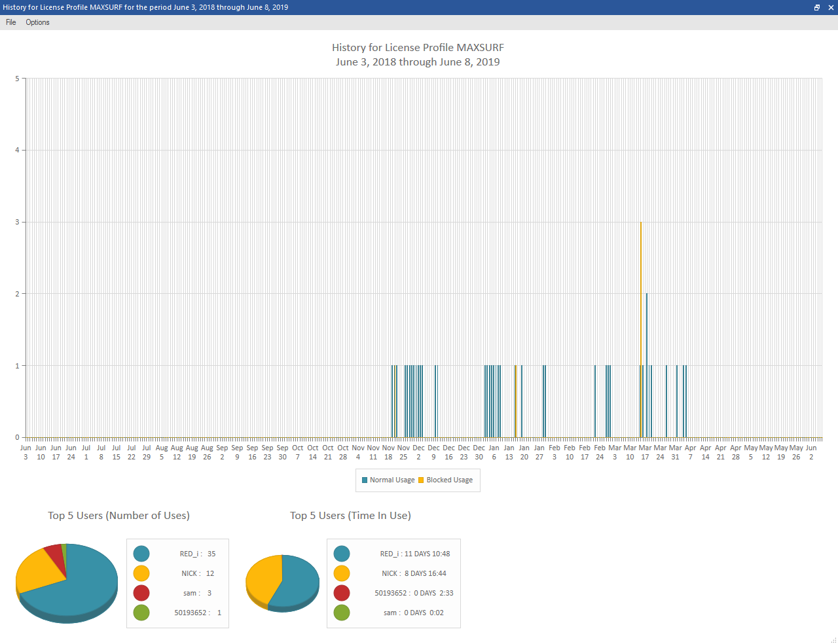Select the '50193652 : 1' entry
The image size is (838, 644).
198,613
